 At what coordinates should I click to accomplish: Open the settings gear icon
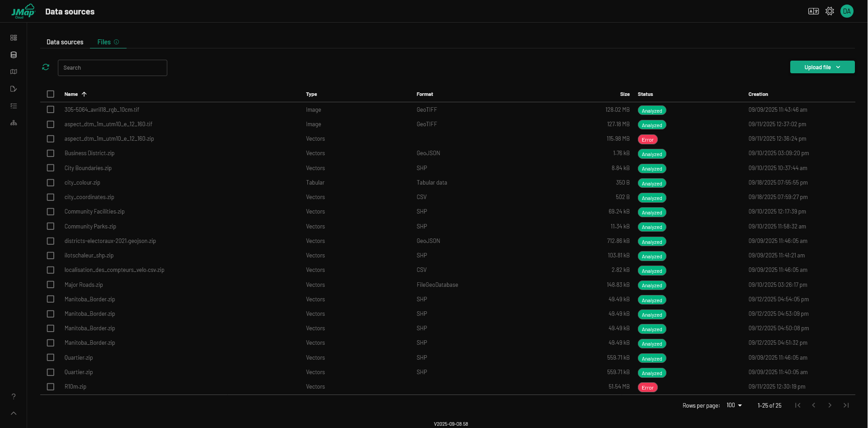[x=830, y=11]
